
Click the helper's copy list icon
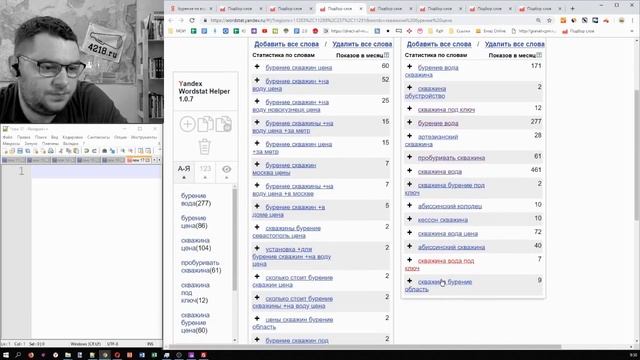[x=205, y=124]
